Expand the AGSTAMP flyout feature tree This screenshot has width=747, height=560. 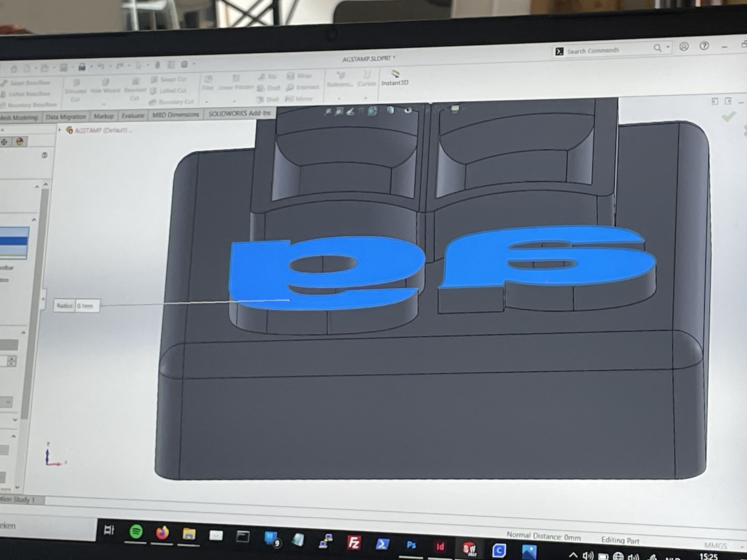coord(60,130)
